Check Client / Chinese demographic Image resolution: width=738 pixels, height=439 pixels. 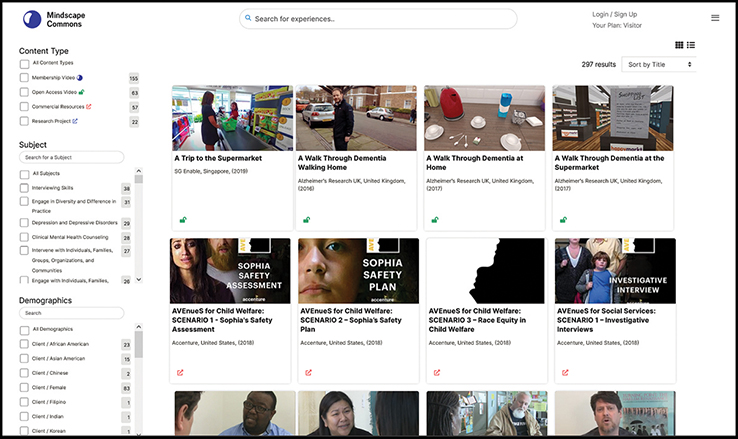[x=24, y=373]
